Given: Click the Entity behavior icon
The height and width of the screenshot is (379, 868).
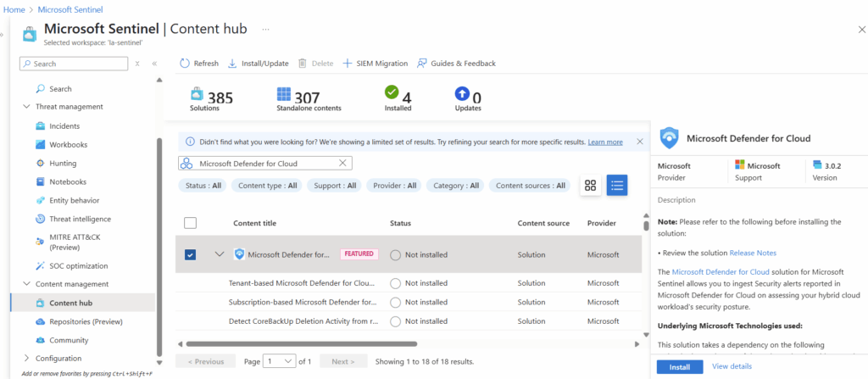Looking at the screenshot, I should tap(41, 201).
